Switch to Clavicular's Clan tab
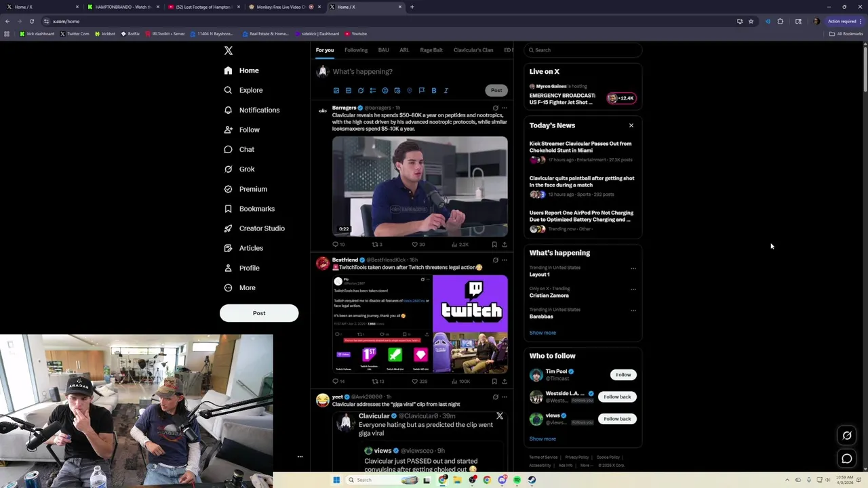Screen dimensions: 868x488 [473, 50]
